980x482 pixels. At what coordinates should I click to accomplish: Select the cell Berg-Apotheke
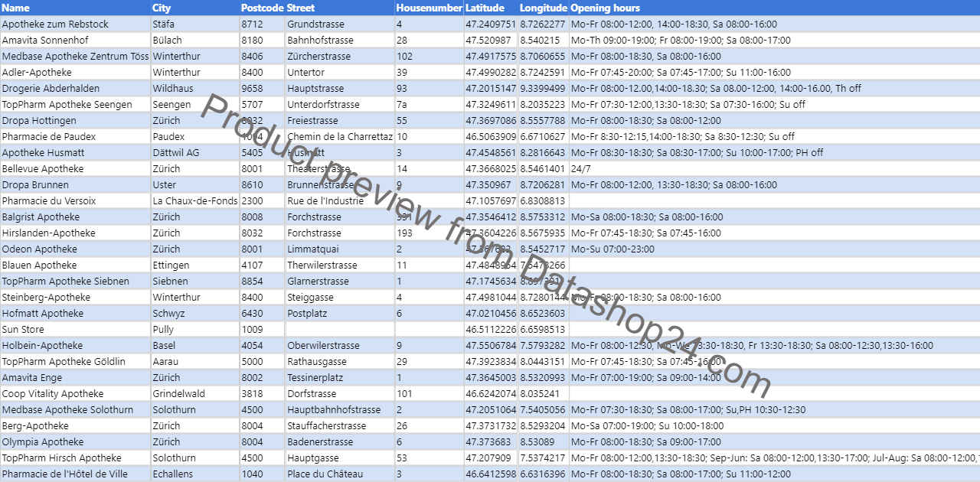pos(75,426)
